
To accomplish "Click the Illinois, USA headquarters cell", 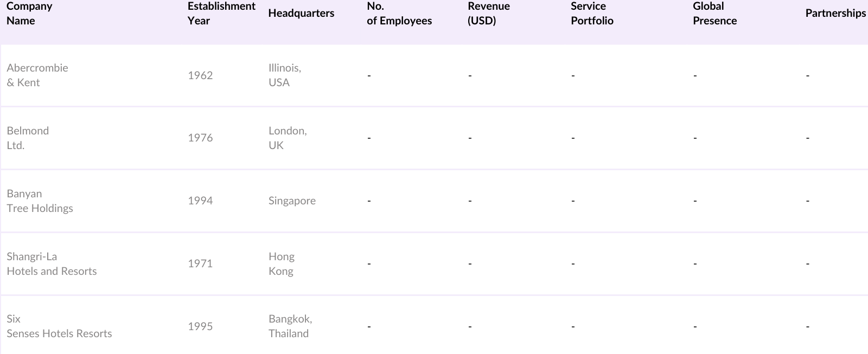I will point(285,75).
